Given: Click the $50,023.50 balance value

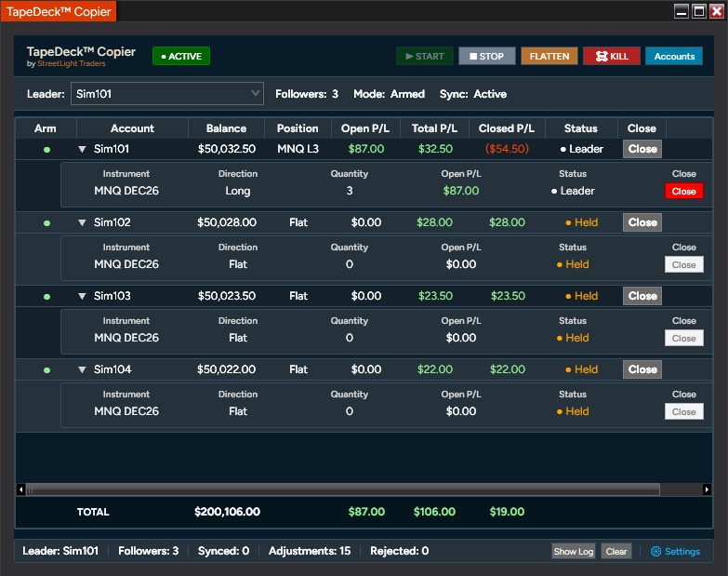Looking at the screenshot, I should 227,296.
